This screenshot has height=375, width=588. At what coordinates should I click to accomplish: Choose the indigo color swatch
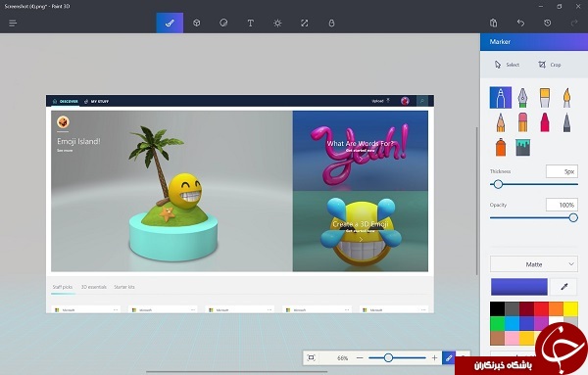click(526, 324)
